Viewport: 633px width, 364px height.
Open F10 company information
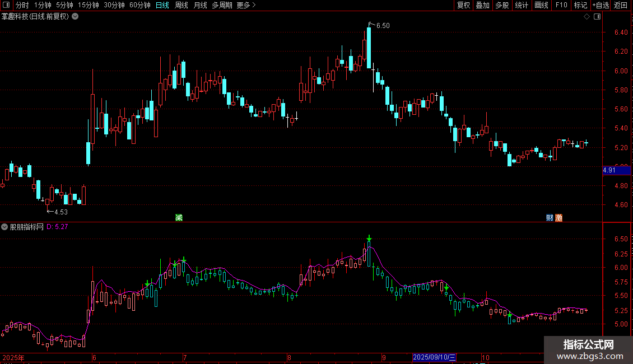[x=561, y=5]
